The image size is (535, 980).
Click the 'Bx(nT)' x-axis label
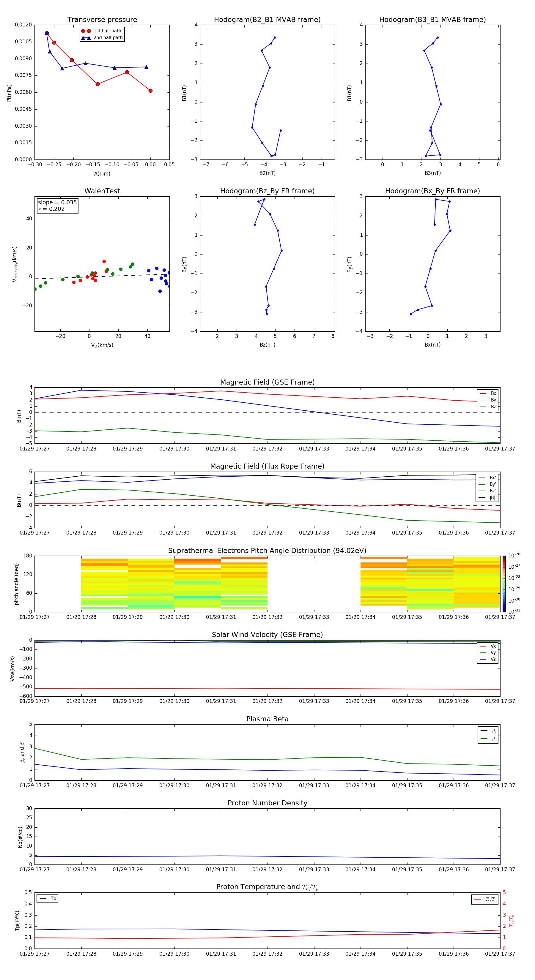(x=432, y=345)
